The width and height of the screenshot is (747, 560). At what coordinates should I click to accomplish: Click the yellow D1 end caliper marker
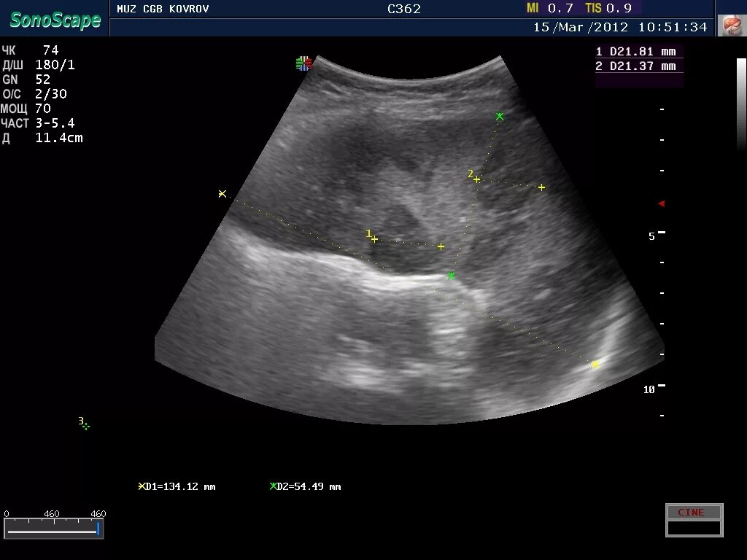(x=595, y=365)
